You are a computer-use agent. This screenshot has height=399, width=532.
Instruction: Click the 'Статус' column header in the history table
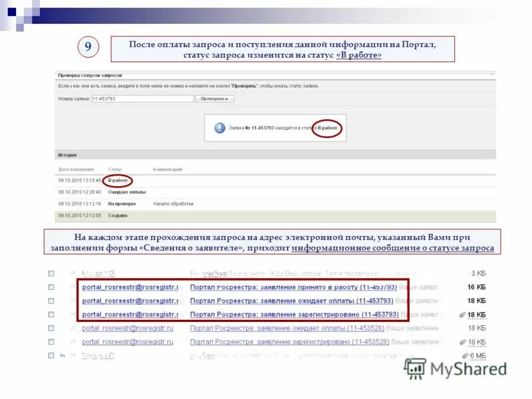click(115, 170)
